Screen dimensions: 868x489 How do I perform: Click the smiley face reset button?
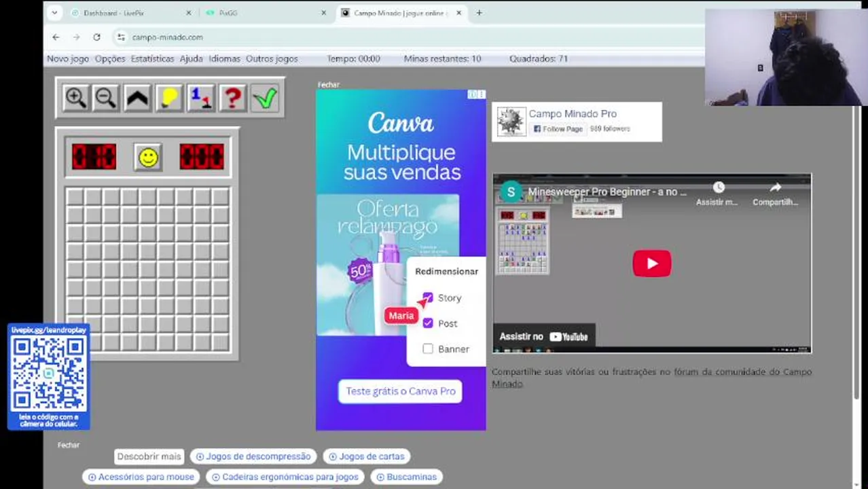tap(148, 158)
